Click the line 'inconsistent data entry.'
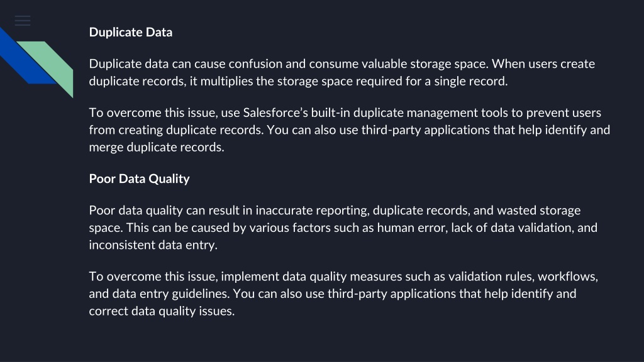Screen dimensions: 644x362 [x=153, y=244]
